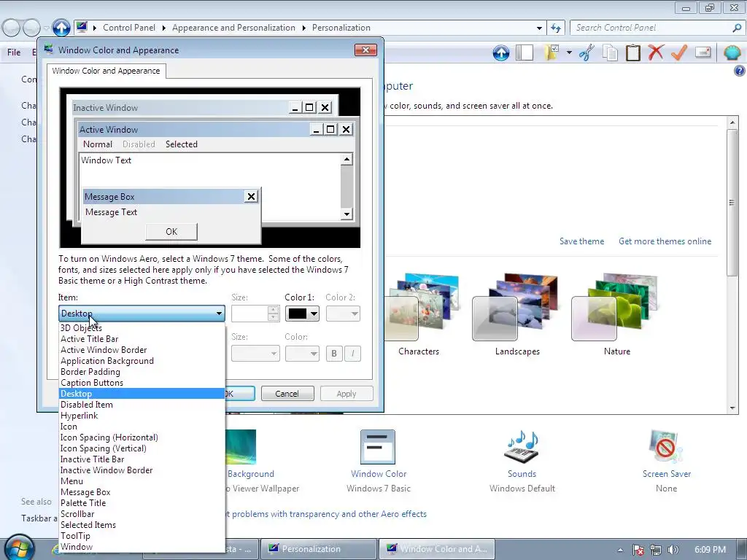The image size is (747, 560).
Task: Select Window at the list bottom
Action: pos(142,547)
